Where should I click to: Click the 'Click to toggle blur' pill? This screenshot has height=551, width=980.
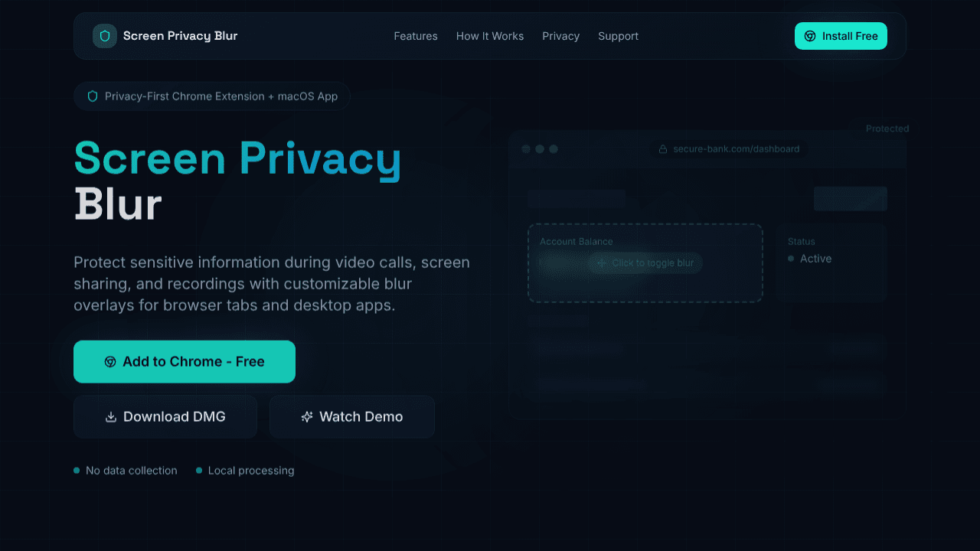coord(645,262)
